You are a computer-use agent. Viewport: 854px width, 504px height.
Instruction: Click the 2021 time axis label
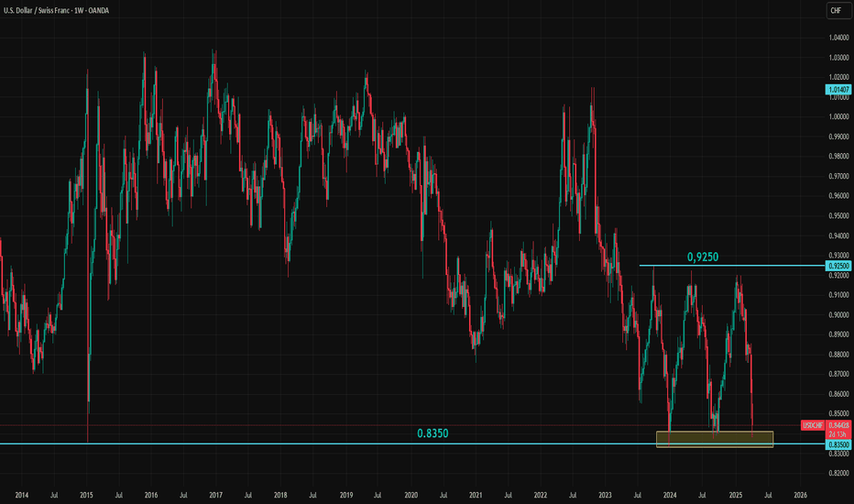tap(476, 495)
